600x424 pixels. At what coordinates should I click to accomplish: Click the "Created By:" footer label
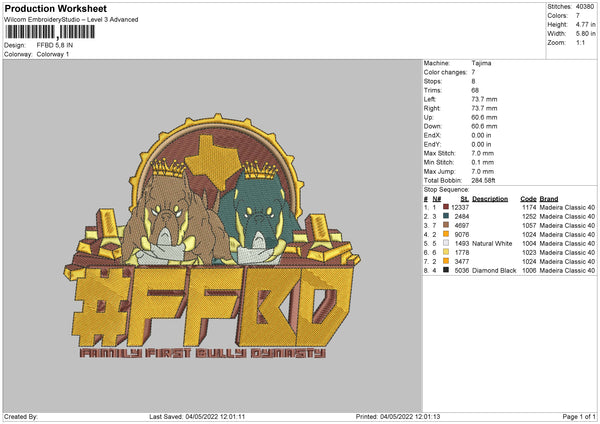point(21,416)
